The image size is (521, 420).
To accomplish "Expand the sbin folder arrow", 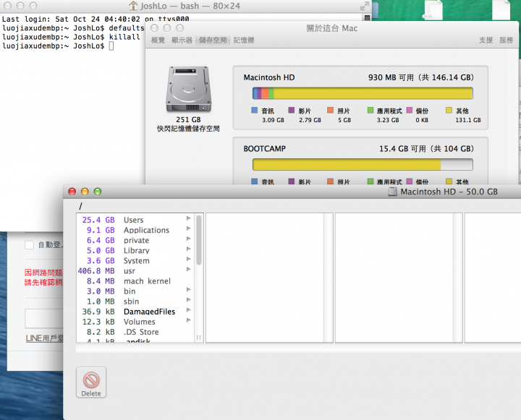I will [188, 300].
